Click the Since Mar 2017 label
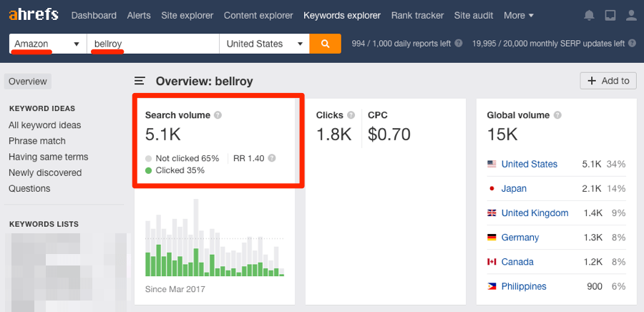This screenshot has width=644, height=312. click(175, 289)
